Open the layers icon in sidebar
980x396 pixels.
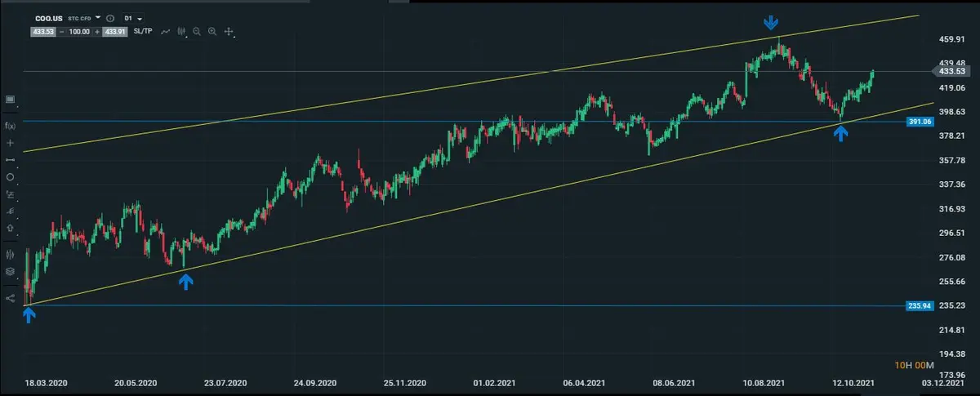[10, 271]
